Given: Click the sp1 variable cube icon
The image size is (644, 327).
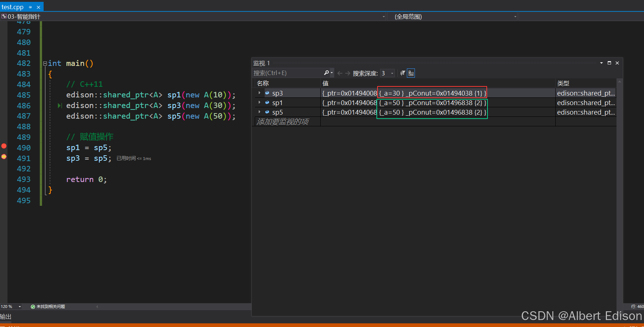Looking at the screenshot, I should 267,103.
